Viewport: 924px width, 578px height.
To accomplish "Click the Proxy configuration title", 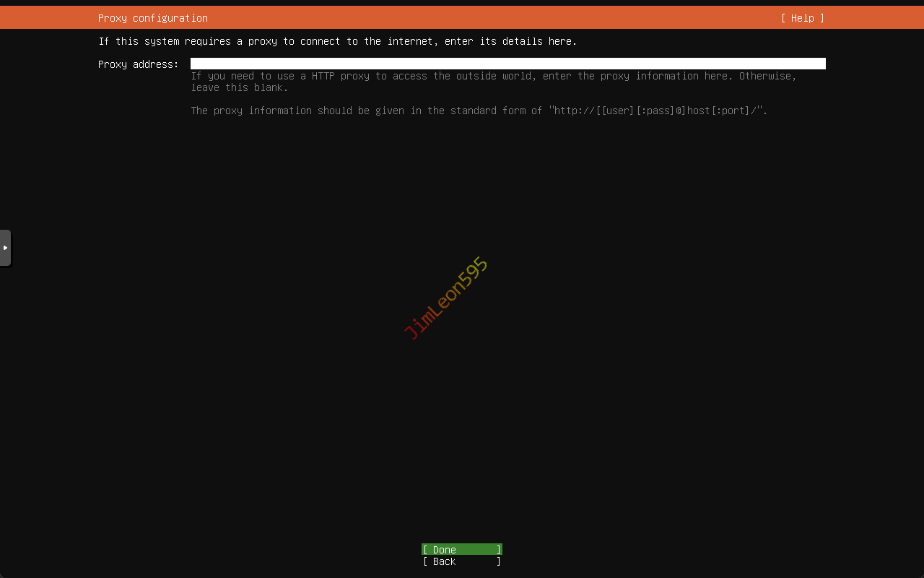I will point(152,18).
